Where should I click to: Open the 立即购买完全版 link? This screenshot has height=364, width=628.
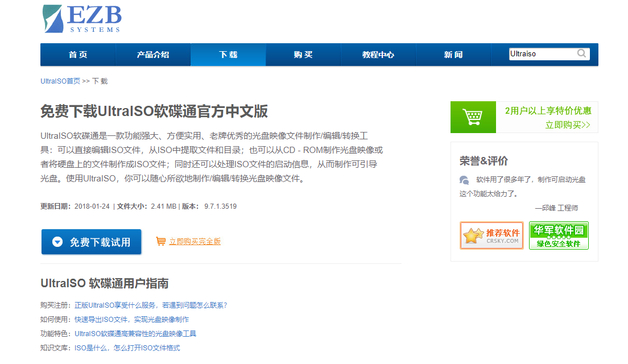tap(195, 242)
